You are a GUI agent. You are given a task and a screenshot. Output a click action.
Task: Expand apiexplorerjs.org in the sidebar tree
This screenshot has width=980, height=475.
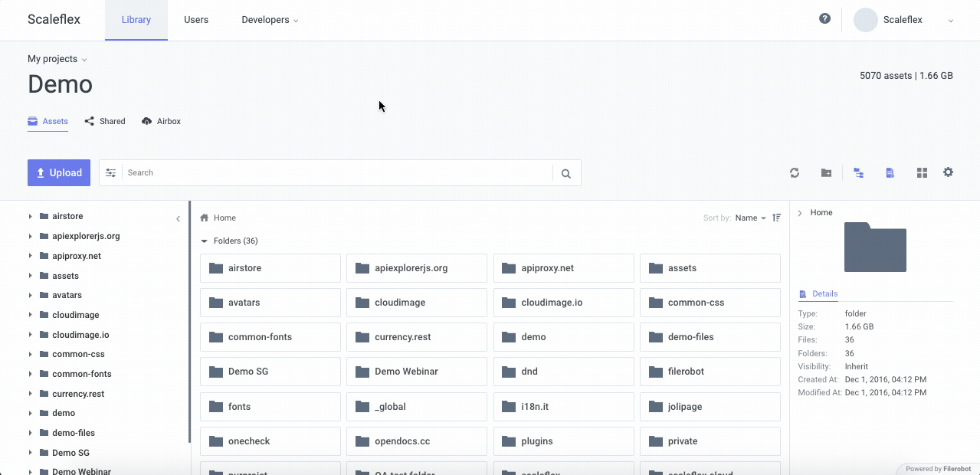coord(30,236)
